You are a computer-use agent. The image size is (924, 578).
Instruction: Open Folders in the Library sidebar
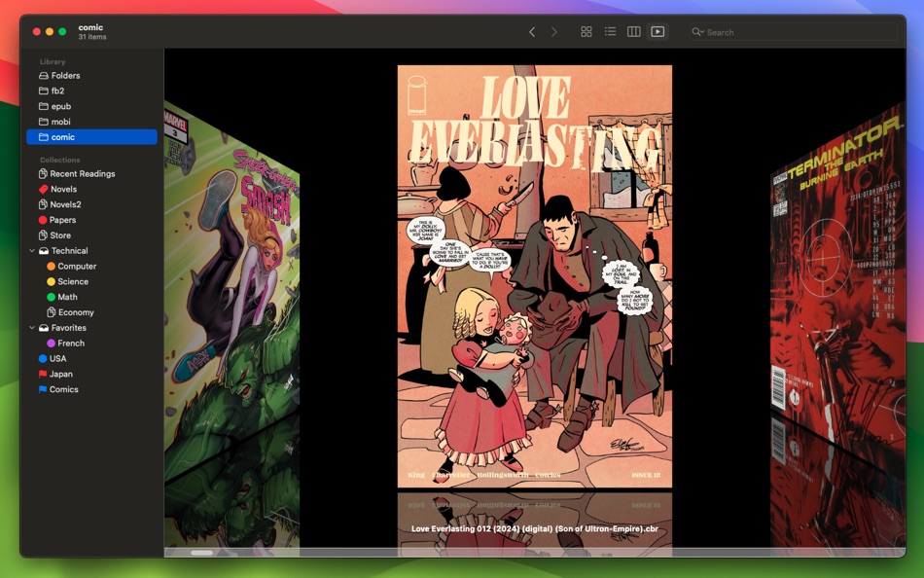tap(92, 76)
